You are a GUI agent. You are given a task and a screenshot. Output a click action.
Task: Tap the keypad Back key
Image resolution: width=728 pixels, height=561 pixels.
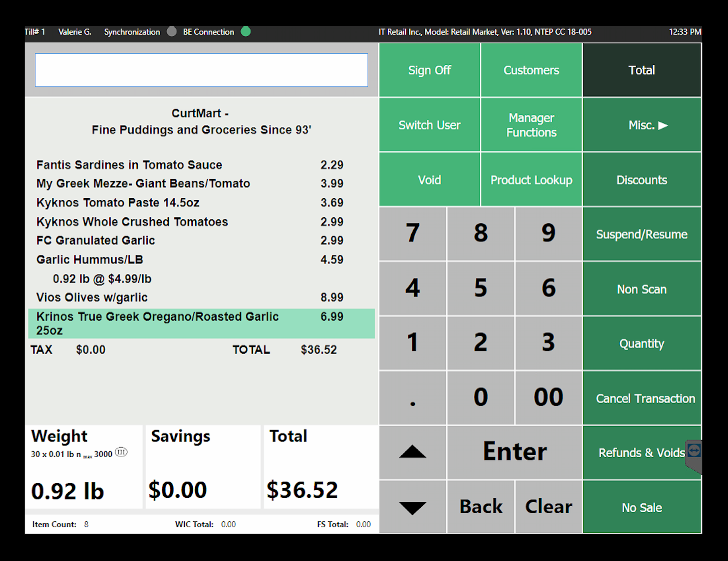point(480,507)
